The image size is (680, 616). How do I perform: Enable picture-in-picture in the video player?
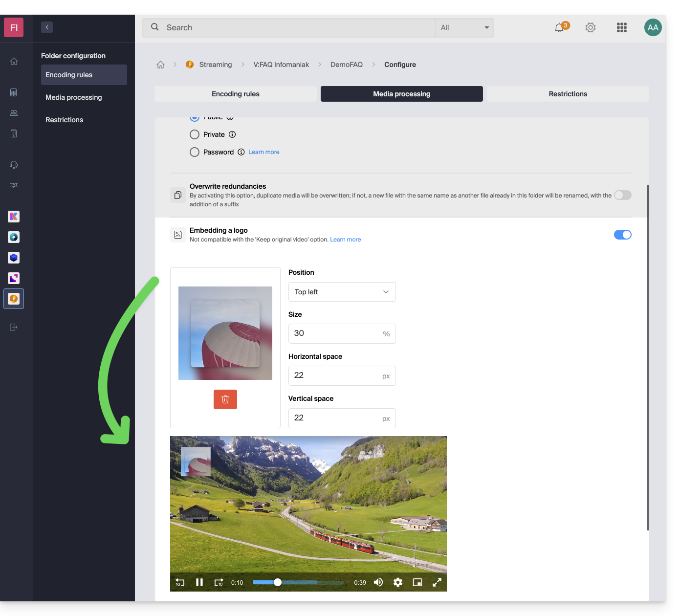point(417,582)
